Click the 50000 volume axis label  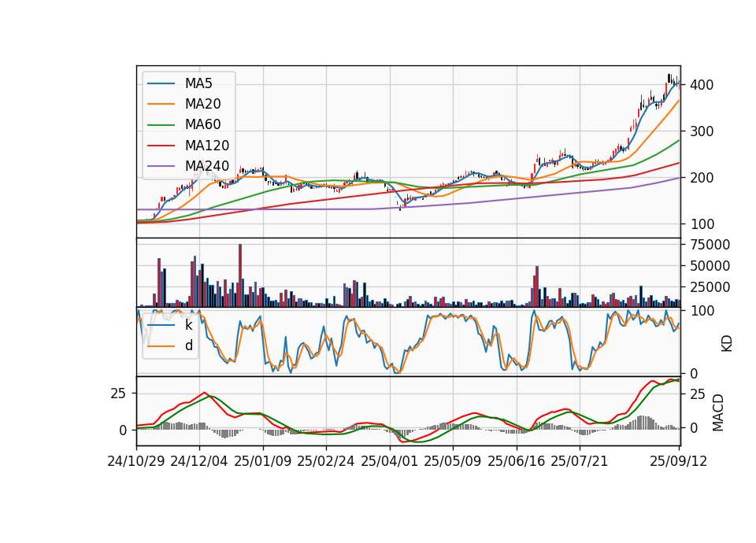point(710,266)
